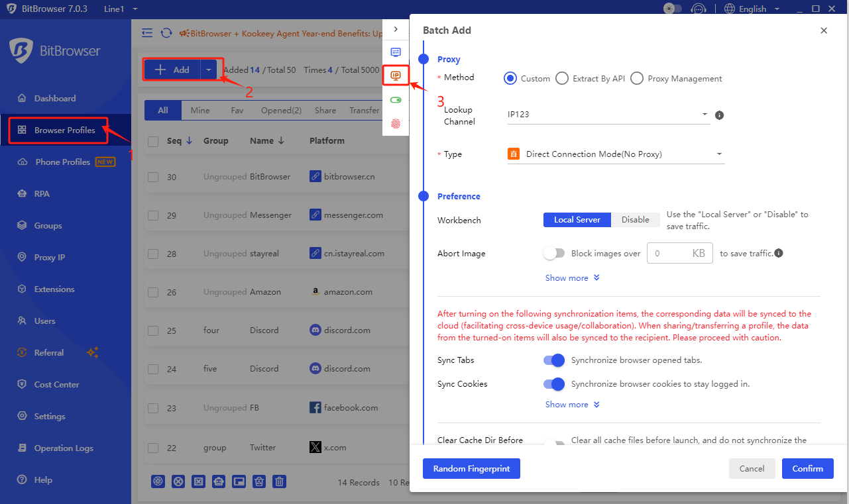Toggle the Abort Image switch
The width and height of the screenshot is (849, 504).
tap(554, 253)
